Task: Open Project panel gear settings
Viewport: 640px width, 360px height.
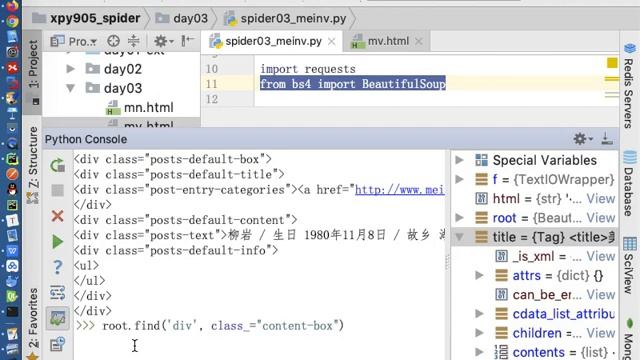Action: point(164,41)
